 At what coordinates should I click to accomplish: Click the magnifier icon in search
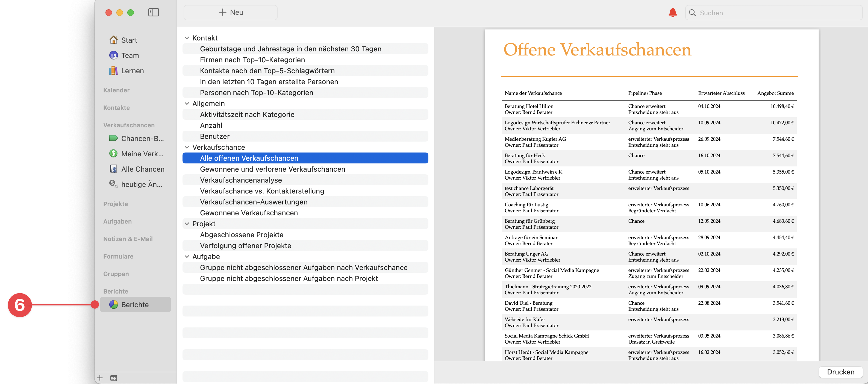(x=692, y=13)
